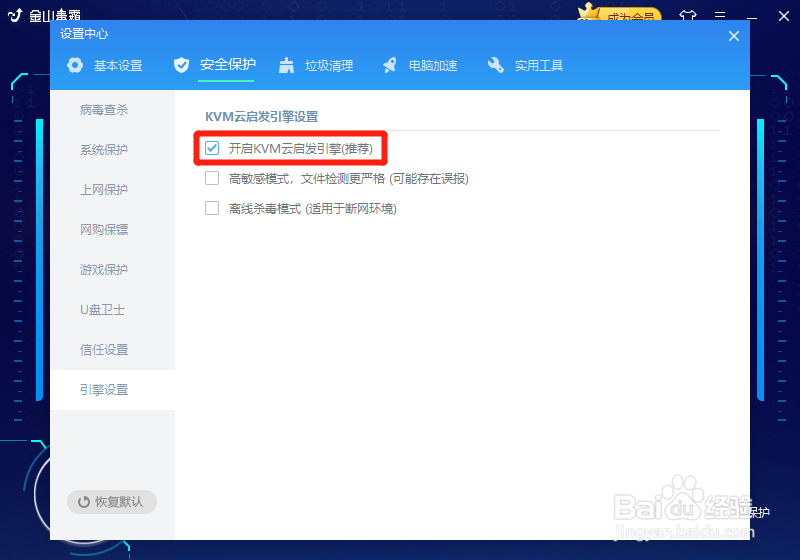Click the wrench icon beside 实用工具
800x560 pixels.
click(x=495, y=65)
